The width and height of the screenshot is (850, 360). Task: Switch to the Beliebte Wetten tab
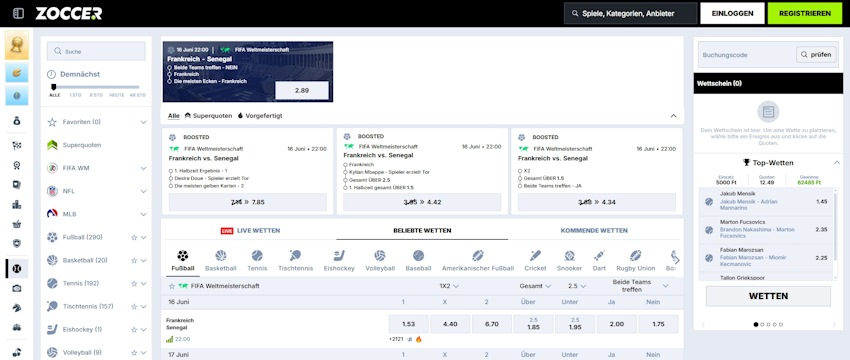click(422, 230)
